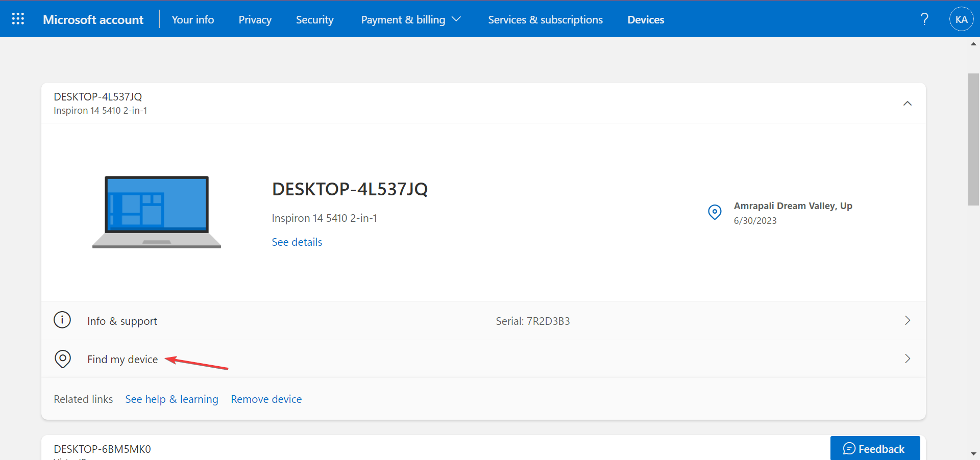This screenshot has height=460, width=980.
Task: Click the See details link
Action: coord(297,242)
